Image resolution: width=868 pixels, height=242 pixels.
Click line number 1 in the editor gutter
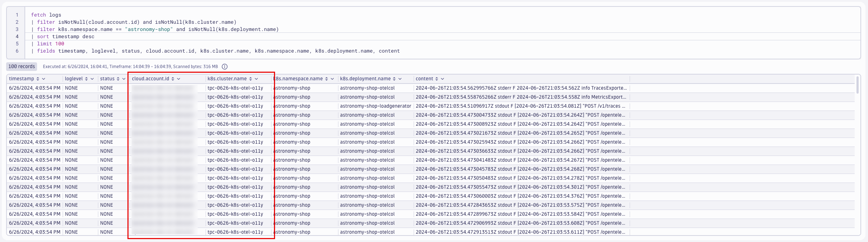pos(17,15)
